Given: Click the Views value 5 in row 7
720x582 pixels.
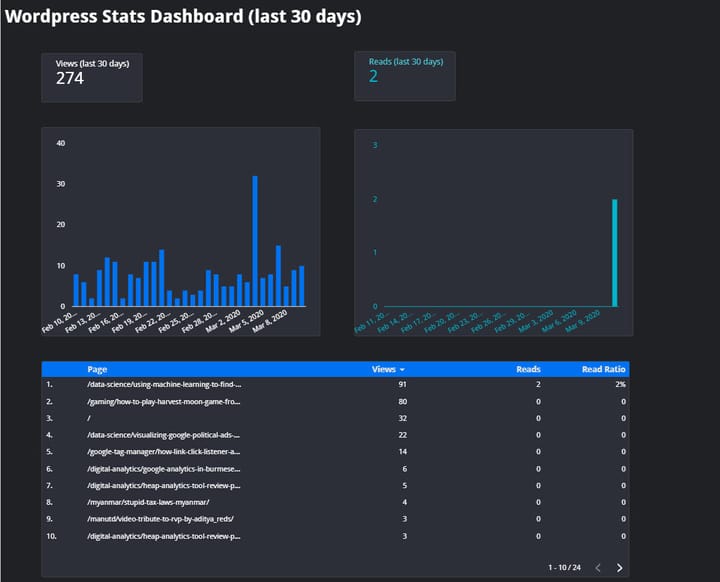Looking at the screenshot, I should pos(405,486).
